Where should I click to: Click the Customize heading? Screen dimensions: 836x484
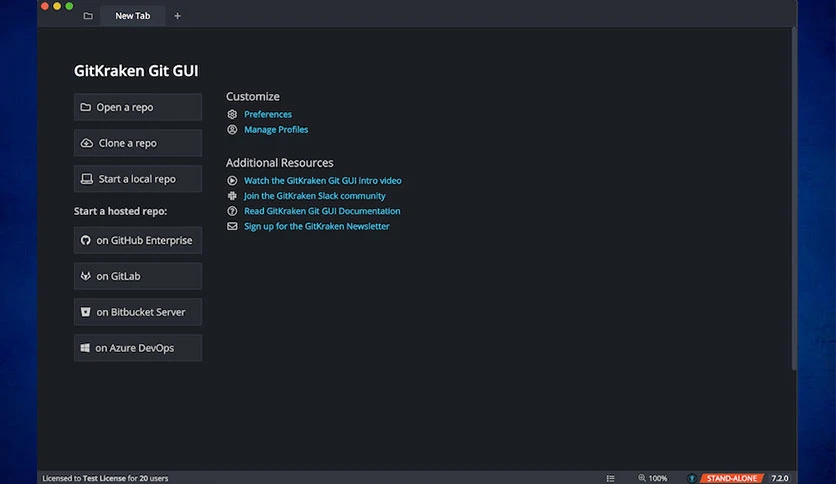point(253,96)
